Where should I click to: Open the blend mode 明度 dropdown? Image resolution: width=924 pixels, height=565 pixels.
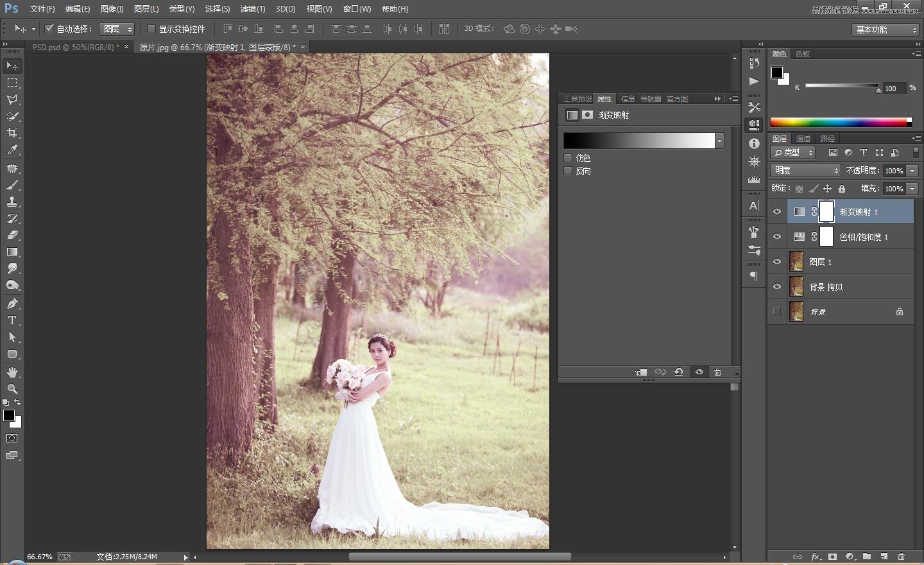pyautogui.click(x=805, y=170)
